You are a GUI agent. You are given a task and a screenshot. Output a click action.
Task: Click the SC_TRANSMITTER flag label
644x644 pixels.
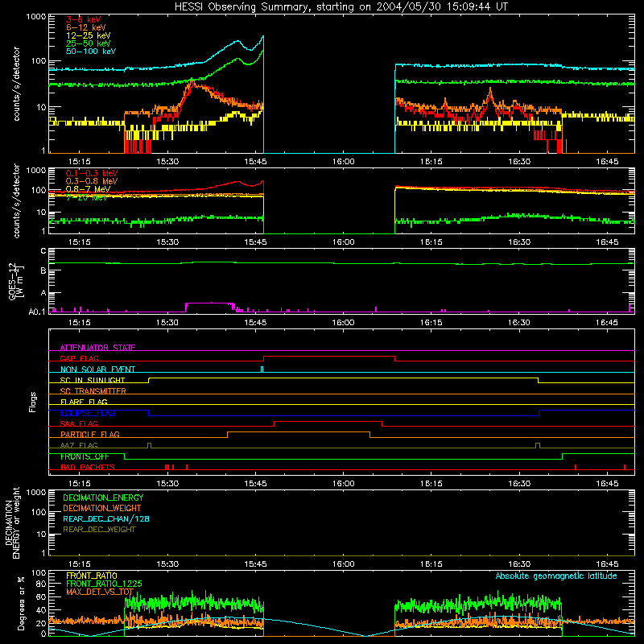click(93, 391)
